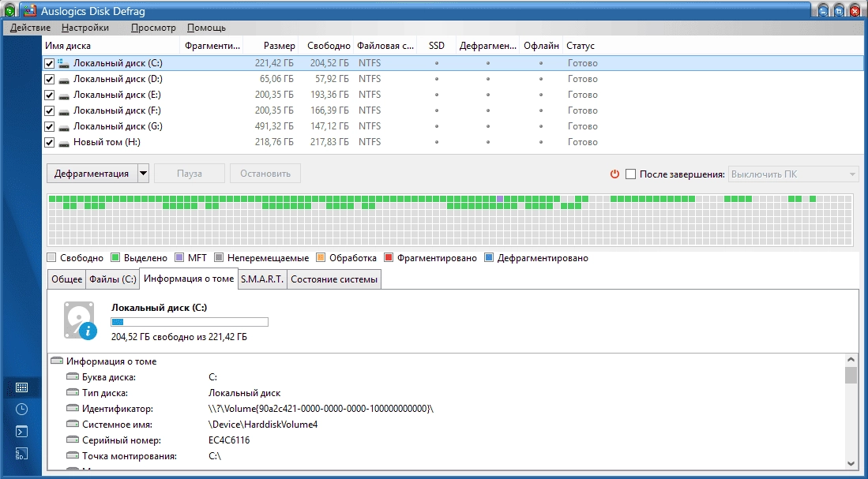Click the icon beside Серийный номер
This screenshot has height=479, width=868.
(x=73, y=440)
